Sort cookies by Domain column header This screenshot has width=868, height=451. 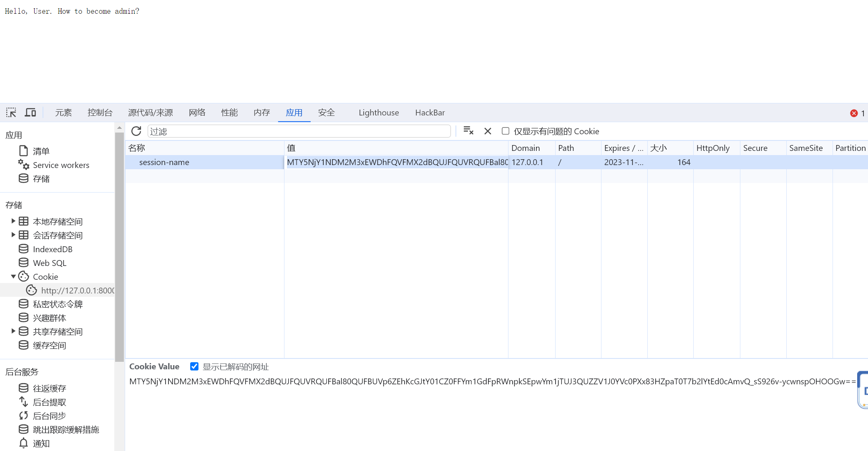[526, 148]
